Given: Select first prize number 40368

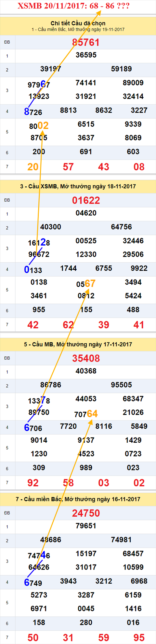Looking at the screenshot, I should pos(86,371).
